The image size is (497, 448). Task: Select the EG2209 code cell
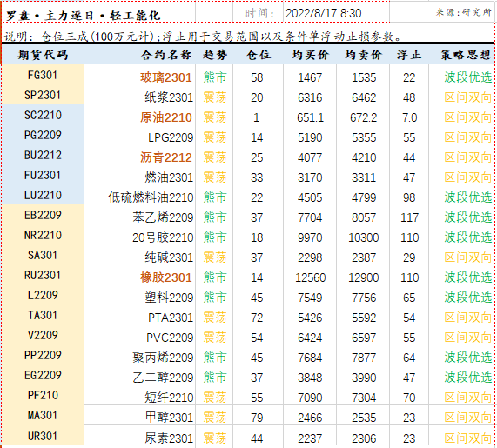(x=43, y=375)
